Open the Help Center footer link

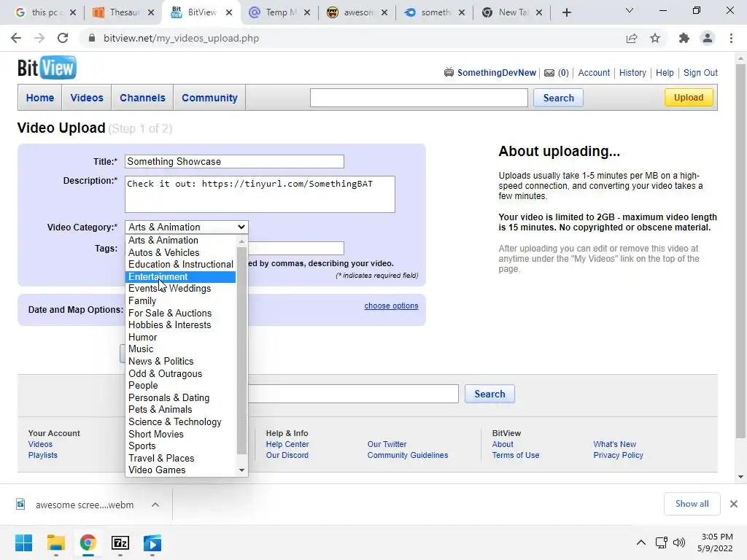pyautogui.click(x=287, y=444)
